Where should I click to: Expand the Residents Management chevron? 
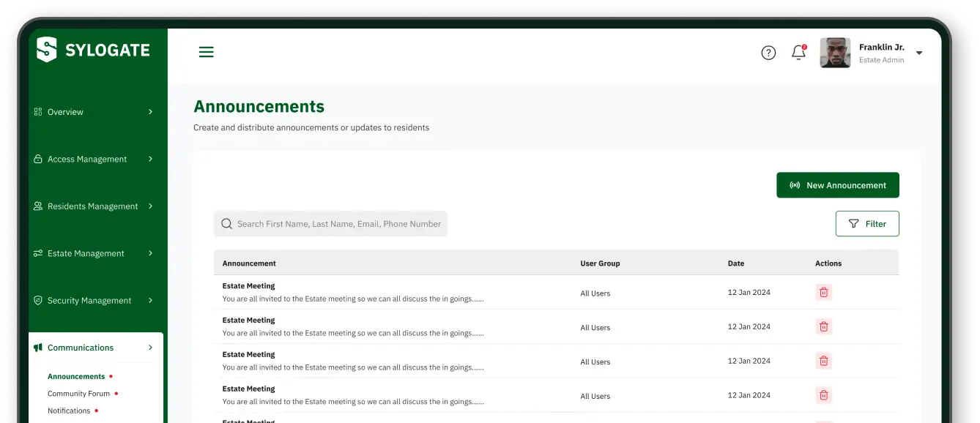coord(151,206)
